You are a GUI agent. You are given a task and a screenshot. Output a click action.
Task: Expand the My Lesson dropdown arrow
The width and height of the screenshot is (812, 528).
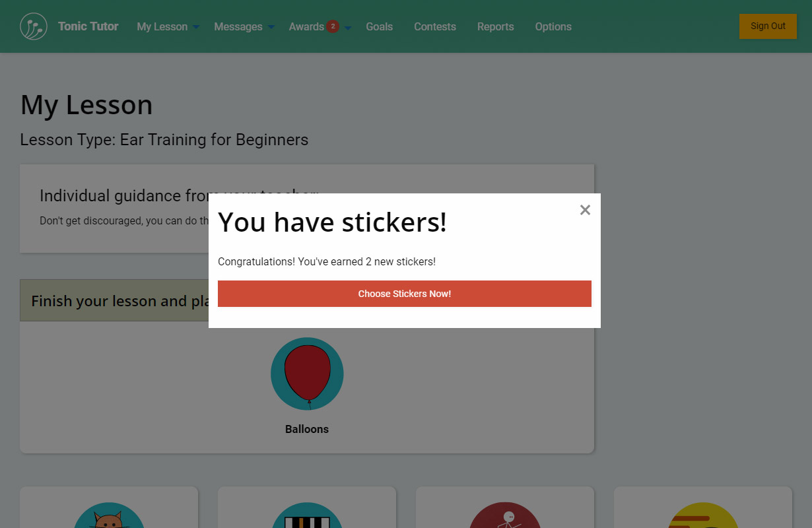tap(196, 27)
